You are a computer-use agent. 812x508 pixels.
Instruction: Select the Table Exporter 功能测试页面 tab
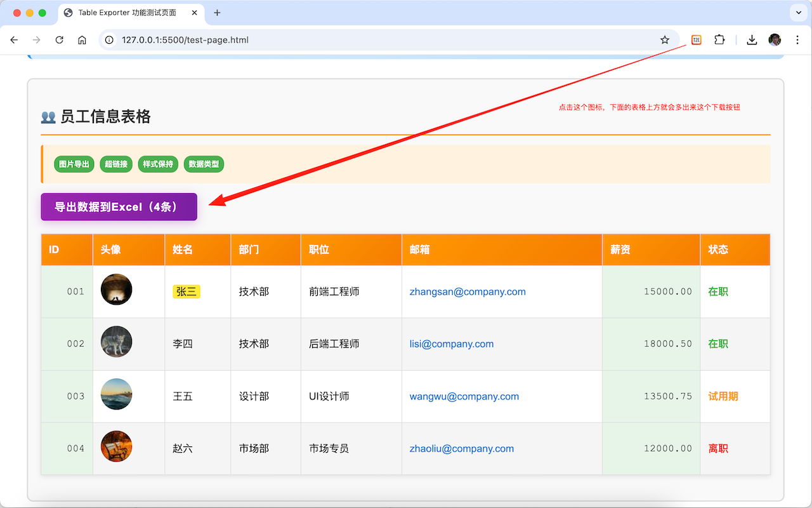click(127, 13)
